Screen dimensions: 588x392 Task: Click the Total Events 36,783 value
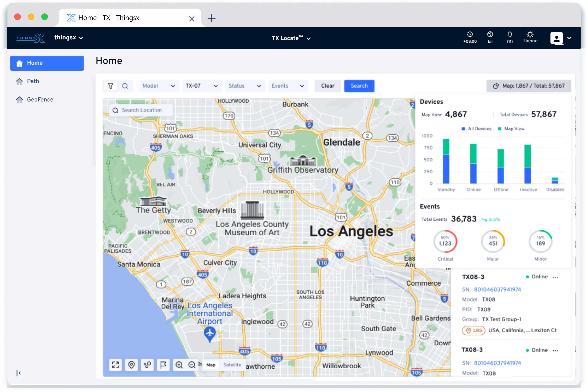(x=463, y=219)
